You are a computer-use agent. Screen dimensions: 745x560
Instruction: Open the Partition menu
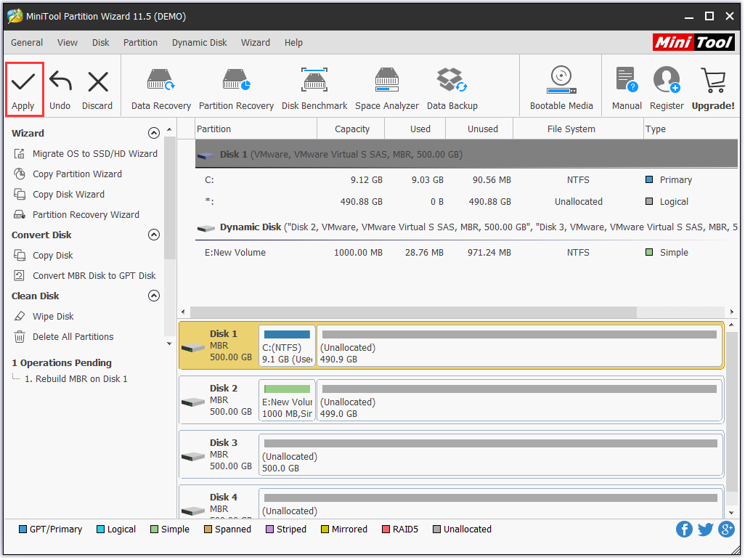coord(141,42)
